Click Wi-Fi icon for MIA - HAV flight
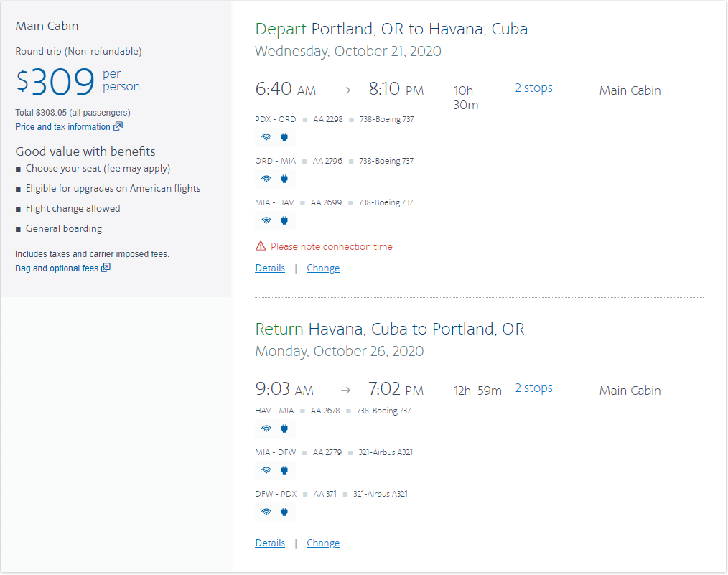Screen dimensions: 728x575 pos(266,220)
